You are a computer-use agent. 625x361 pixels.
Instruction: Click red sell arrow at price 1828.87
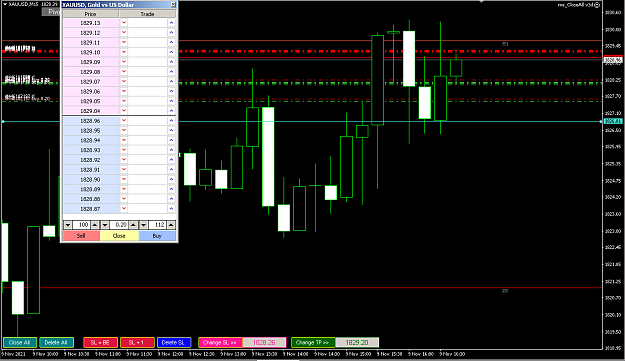point(124,208)
